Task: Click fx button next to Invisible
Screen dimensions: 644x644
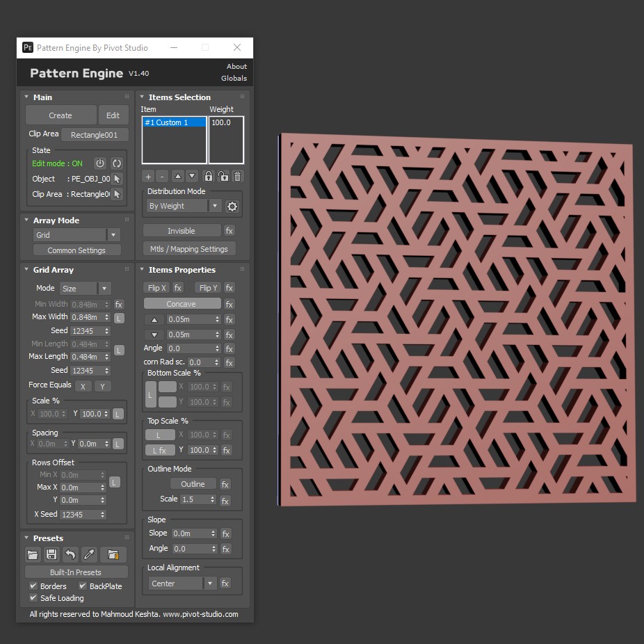Action: point(230,231)
